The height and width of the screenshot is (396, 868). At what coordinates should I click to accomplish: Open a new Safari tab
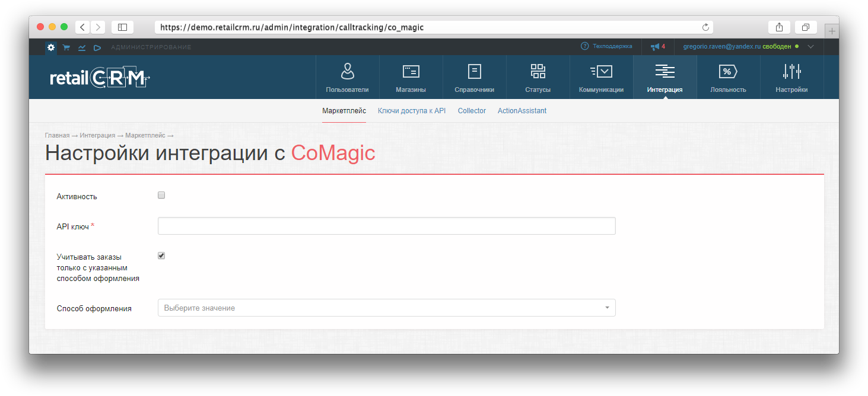pyautogui.click(x=832, y=31)
